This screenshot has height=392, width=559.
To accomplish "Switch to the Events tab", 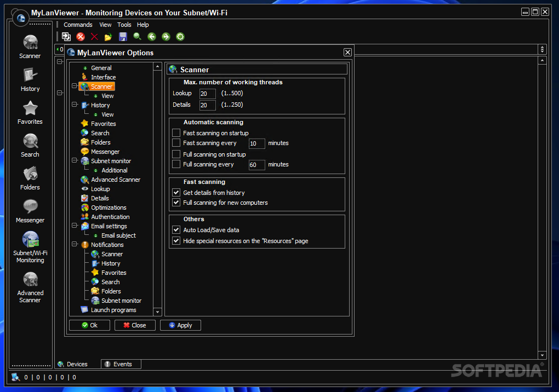I will tap(121, 364).
